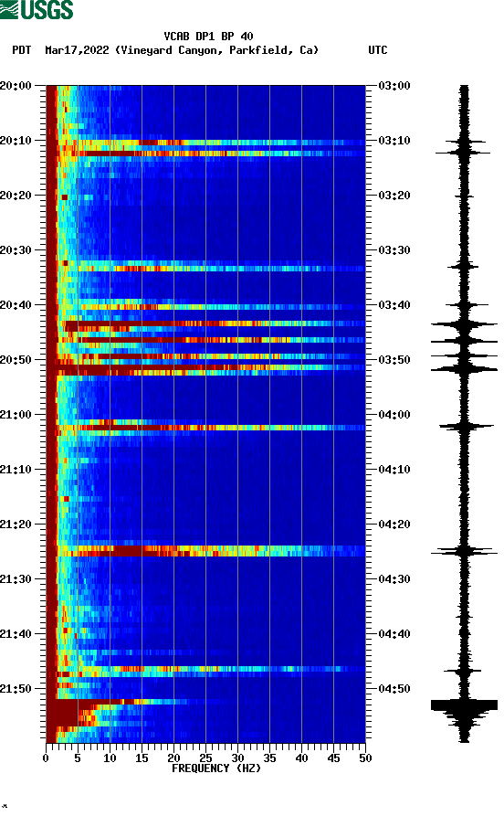Click the 20:10 PDT time label
The height and width of the screenshot is (816, 504).
pyautogui.click(x=16, y=141)
